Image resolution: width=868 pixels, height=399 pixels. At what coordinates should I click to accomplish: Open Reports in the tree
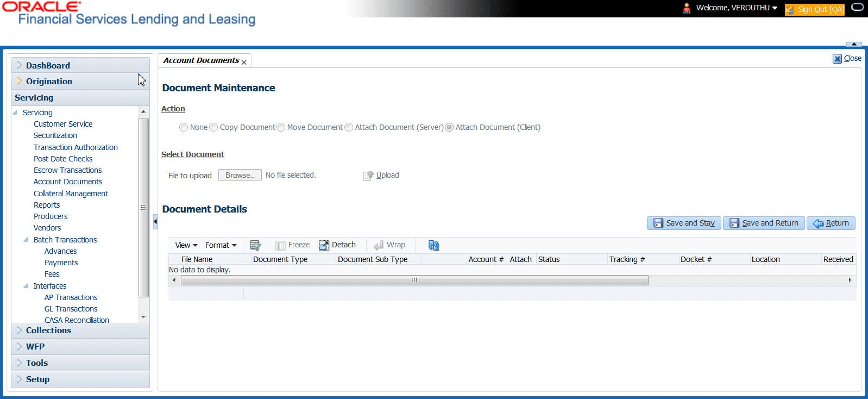[x=47, y=205]
